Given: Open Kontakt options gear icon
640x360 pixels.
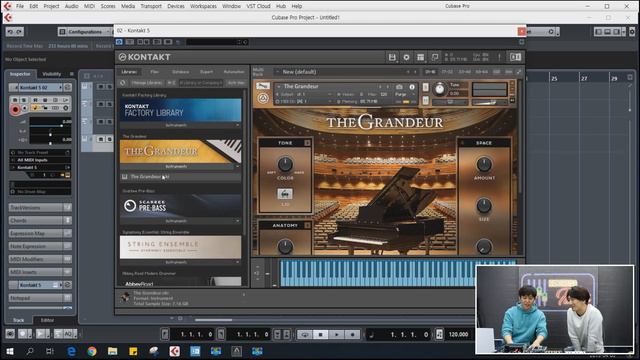Looking at the screenshot, I should point(406,57).
